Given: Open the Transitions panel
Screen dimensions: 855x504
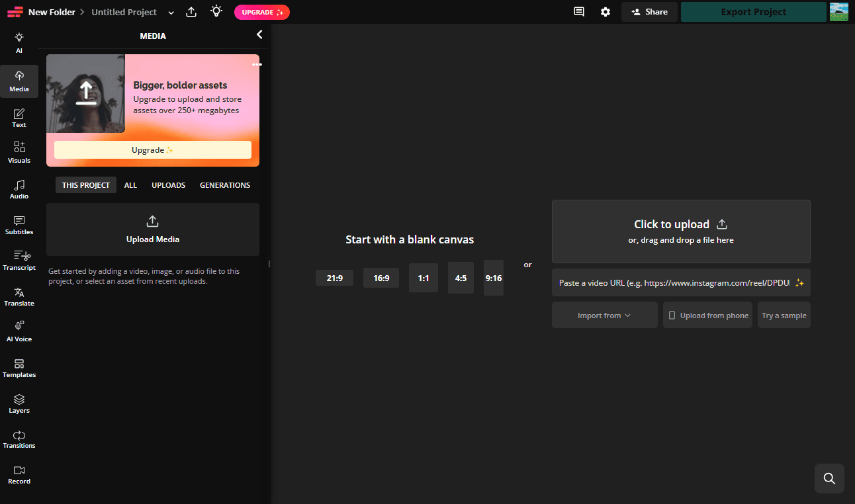Looking at the screenshot, I should [19, 439].
